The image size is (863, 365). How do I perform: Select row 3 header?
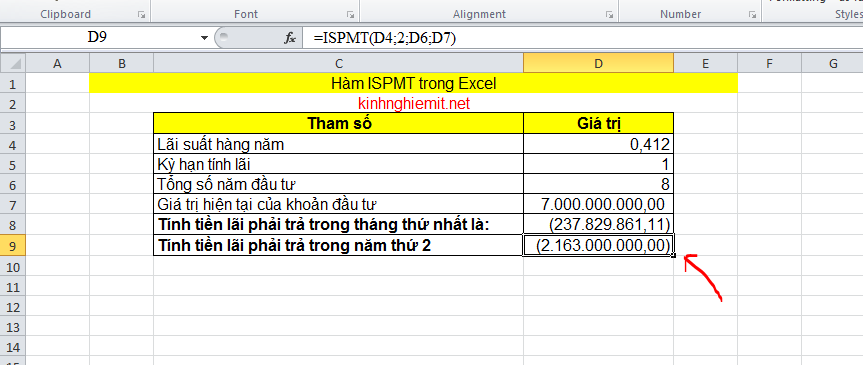pos(13,123)
